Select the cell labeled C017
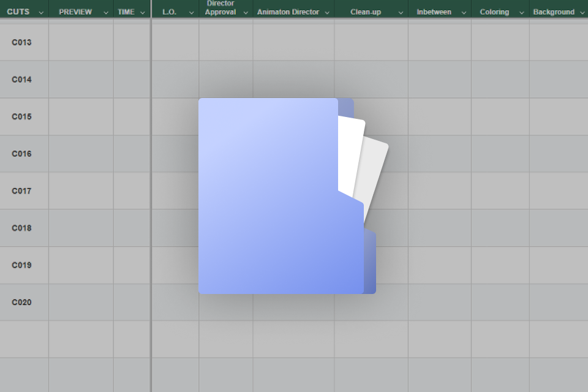588x392 pixels. 24,191
